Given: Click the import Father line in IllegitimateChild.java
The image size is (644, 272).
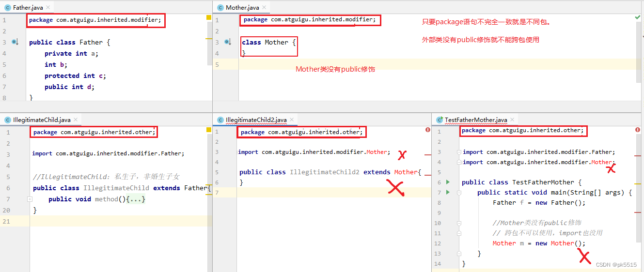Looking at the screenshot, I should click(109, 153).
